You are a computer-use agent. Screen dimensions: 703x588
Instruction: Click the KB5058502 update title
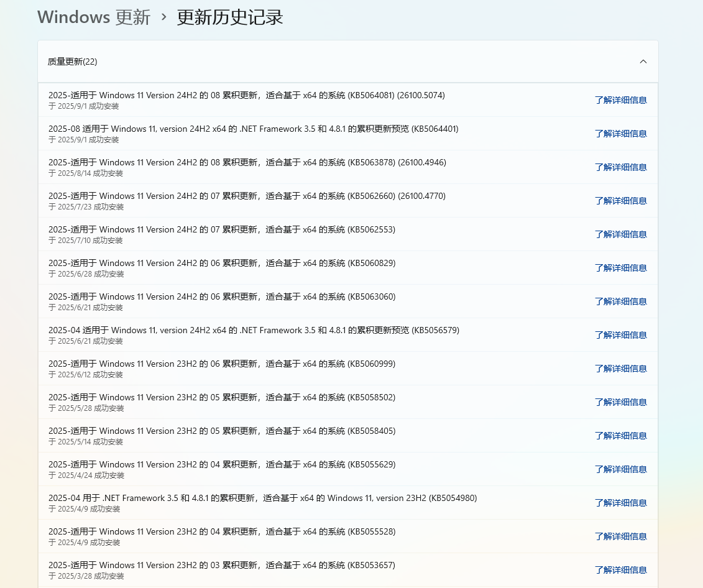222,398
